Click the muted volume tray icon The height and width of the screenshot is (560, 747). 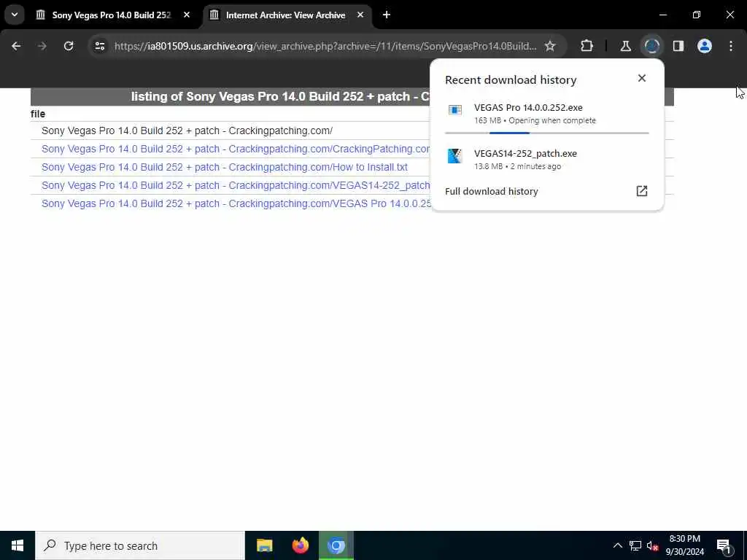[652, 545]
